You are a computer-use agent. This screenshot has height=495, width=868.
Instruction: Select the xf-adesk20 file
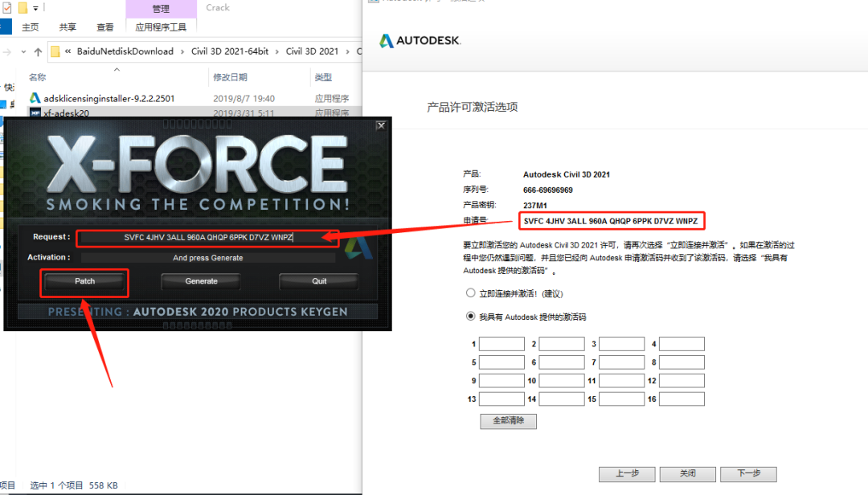tap(67, 112)
